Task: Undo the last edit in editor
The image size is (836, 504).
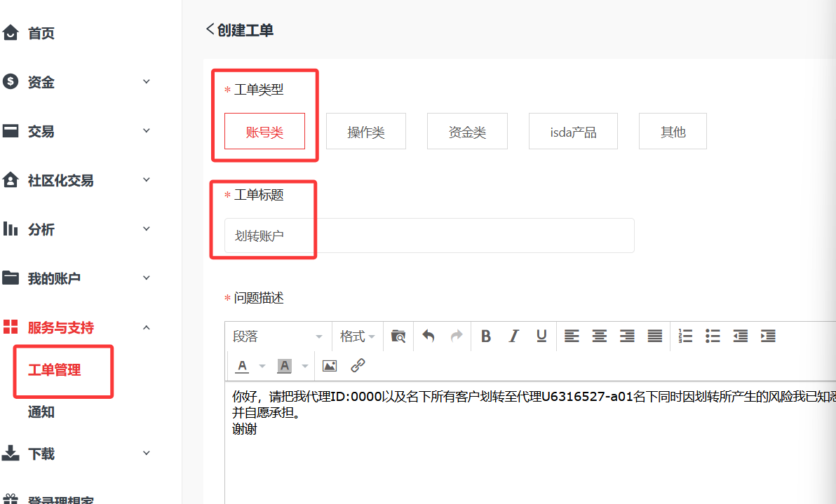Action: (428, 336)
